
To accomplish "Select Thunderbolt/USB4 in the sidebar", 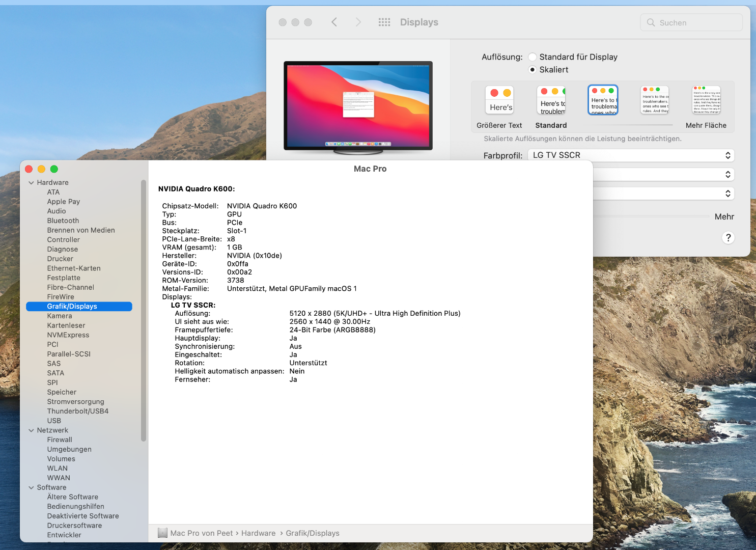I will (78, 411).
